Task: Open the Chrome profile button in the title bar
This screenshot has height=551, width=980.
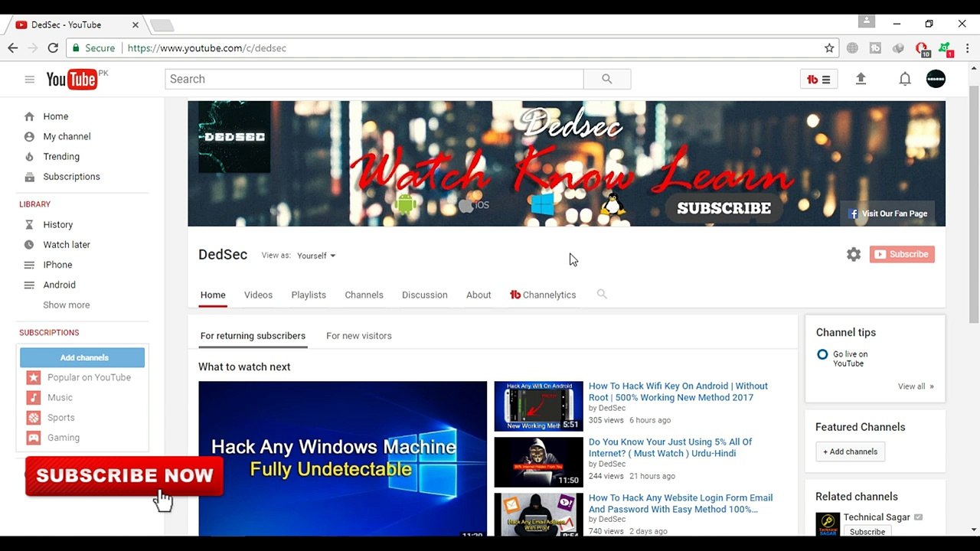Action: (866, 22)
